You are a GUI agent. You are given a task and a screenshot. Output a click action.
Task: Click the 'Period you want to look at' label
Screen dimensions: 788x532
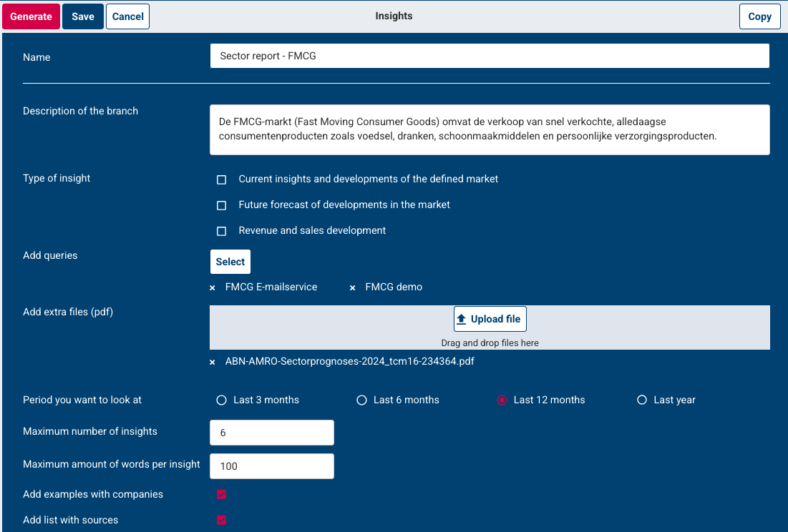tap(82, 400)
